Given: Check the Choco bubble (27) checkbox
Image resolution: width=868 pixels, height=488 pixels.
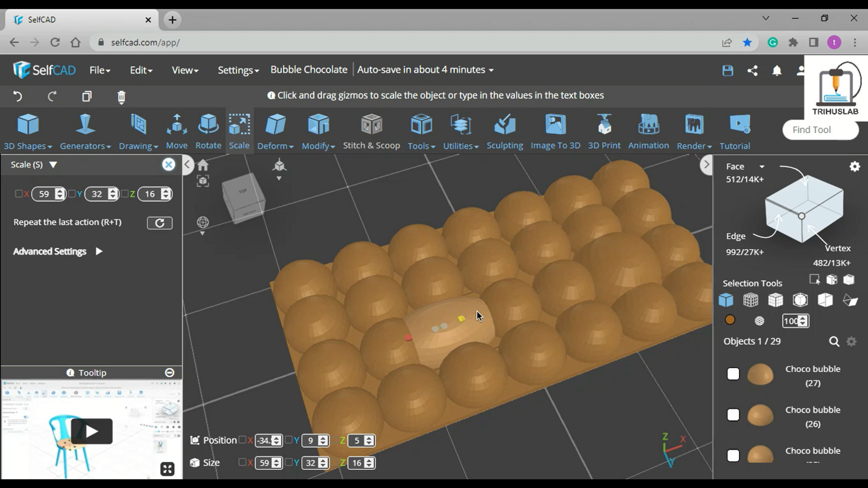Looking at the screenshot, I should point(733,374).
